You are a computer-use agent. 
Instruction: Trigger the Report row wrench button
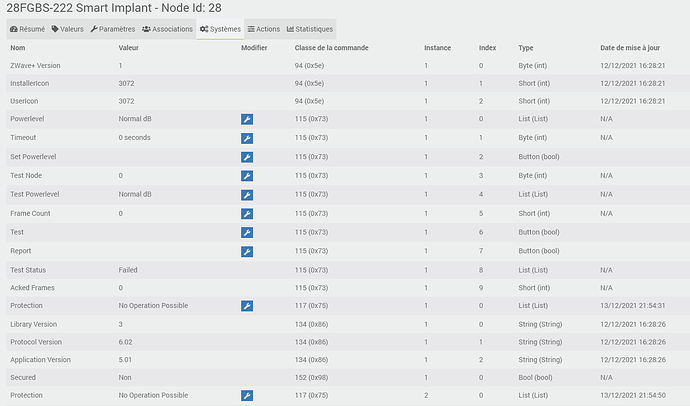[x=247, y=251]
